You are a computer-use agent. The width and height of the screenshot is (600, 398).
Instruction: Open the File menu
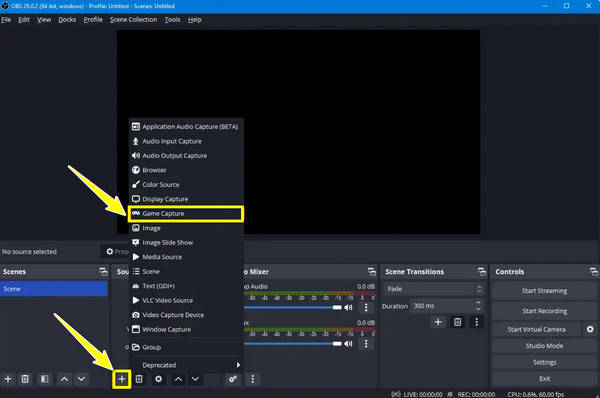pos(6,20)
